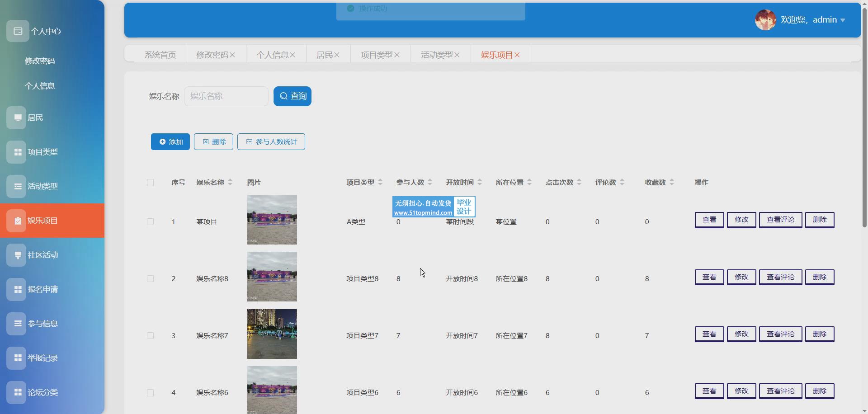Viewport: 868px width, 414px height.
Task: Sort table by 参与人数 column arrows
Action: pyautogui.click(x=430, y=183)
